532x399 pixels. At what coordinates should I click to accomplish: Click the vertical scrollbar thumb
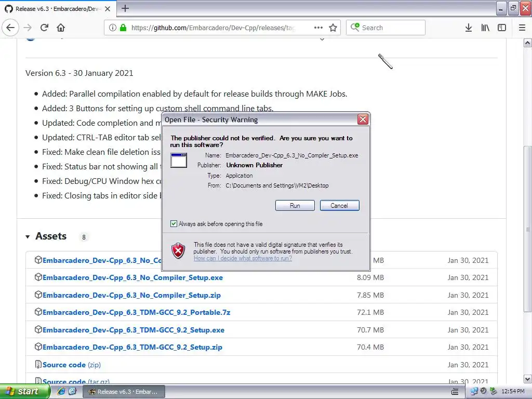click(x=528, y=229)
